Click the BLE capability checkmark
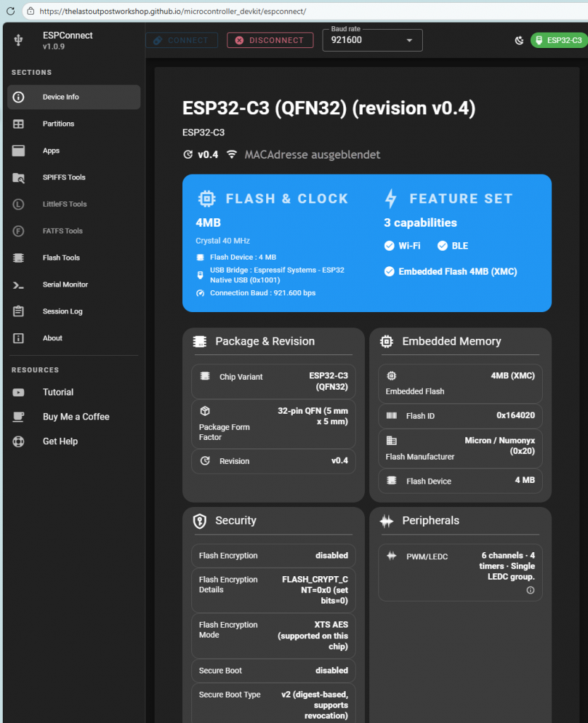The image size is (588, 723). click(443, 246)
